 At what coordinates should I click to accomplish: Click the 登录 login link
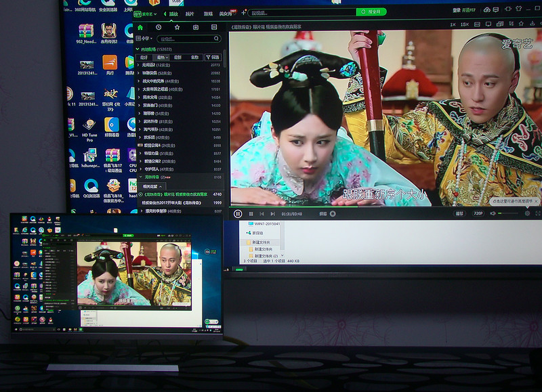(456, 10)
